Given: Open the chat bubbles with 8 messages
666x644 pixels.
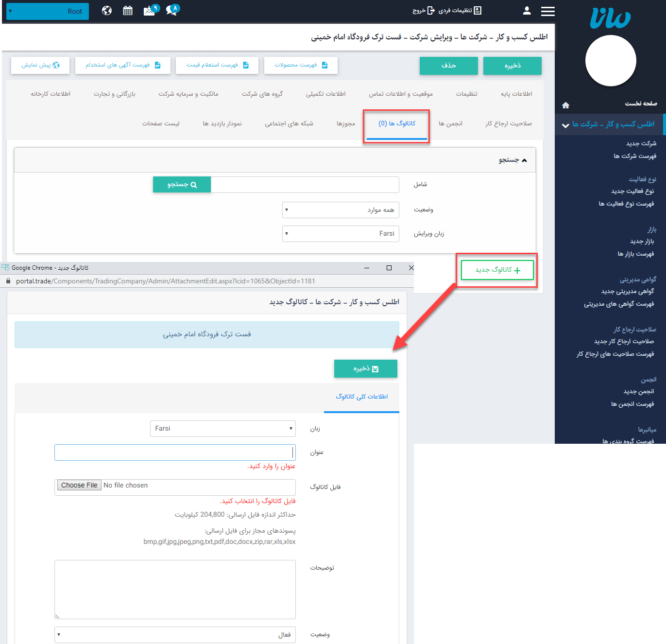Looking at the screenshot, I should (171, 10).
